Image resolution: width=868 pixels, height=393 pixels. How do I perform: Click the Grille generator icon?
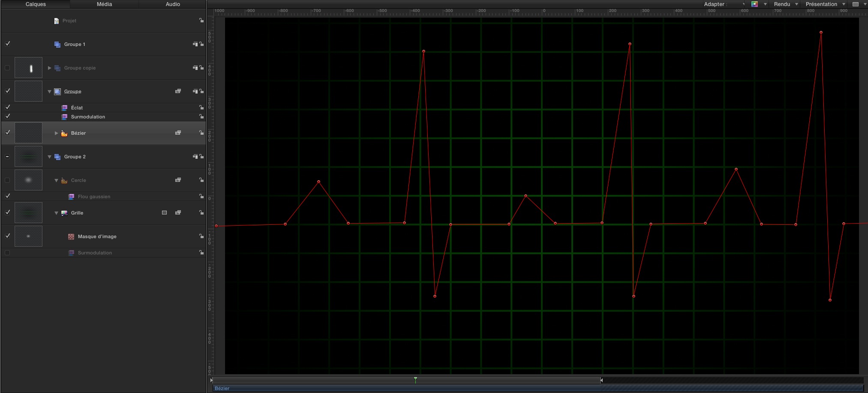[64, 213]
